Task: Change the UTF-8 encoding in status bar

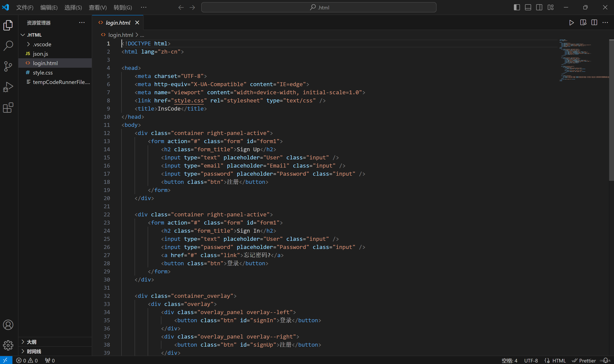Action: (x=531, y=360)
